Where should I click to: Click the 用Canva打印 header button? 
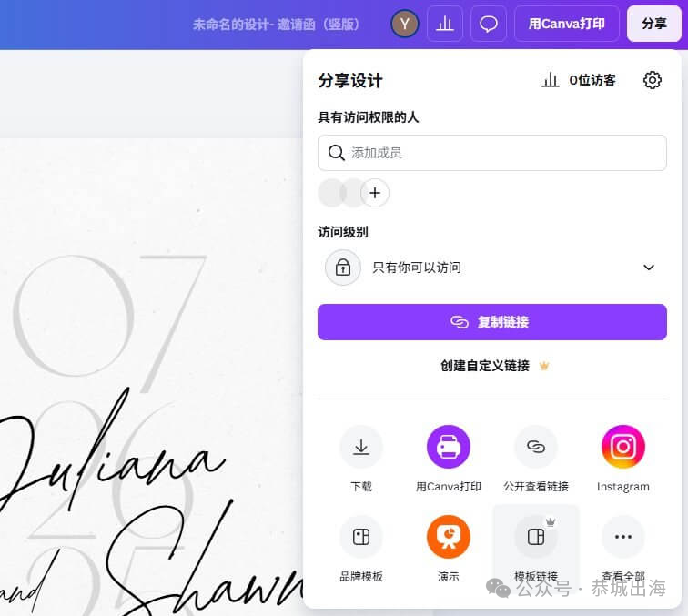(566, 24)
